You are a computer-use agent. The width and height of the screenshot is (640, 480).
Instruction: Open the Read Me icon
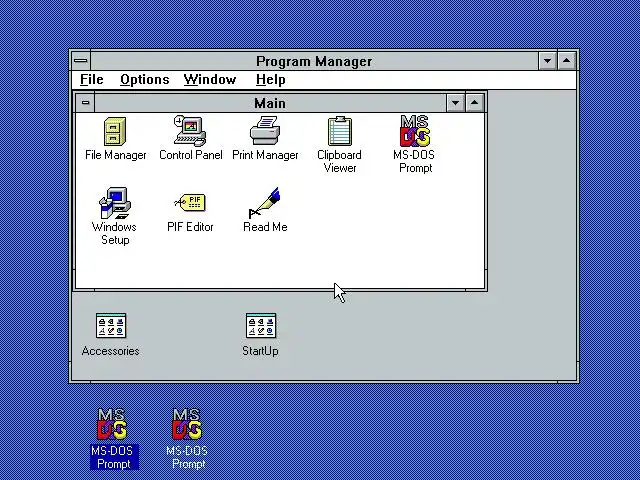[264, 203]
